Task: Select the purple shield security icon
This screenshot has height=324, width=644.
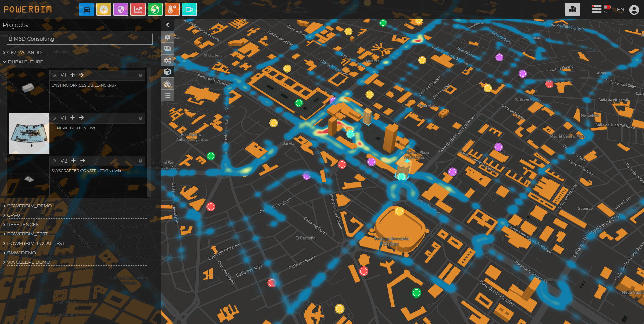Action: coord(121,10)
